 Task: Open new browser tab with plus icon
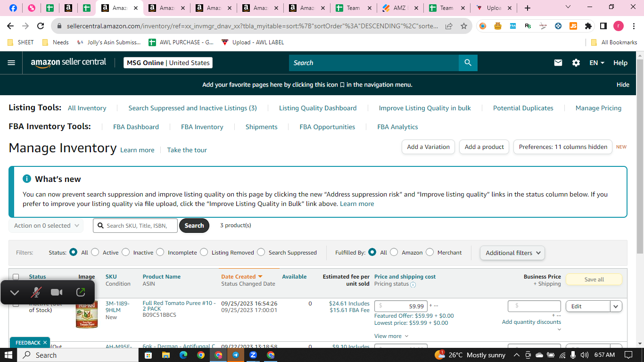pyautogui.click(x=528, y=8)
